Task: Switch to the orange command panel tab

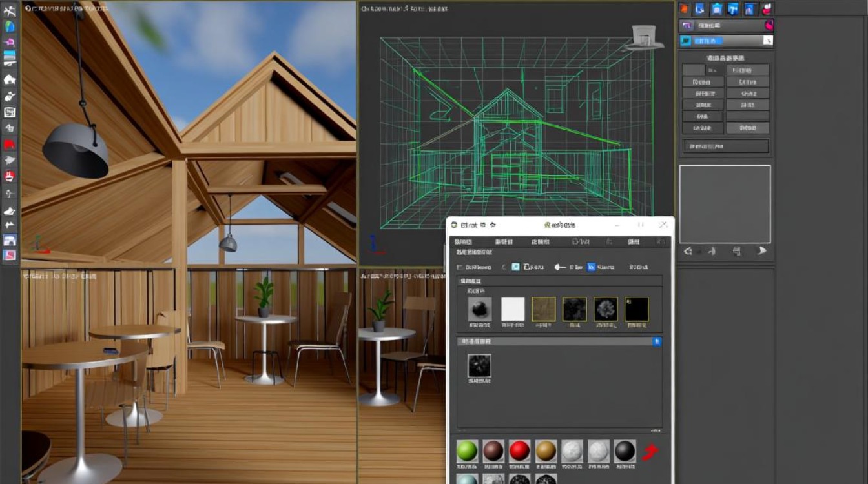Action: [684, 9]
